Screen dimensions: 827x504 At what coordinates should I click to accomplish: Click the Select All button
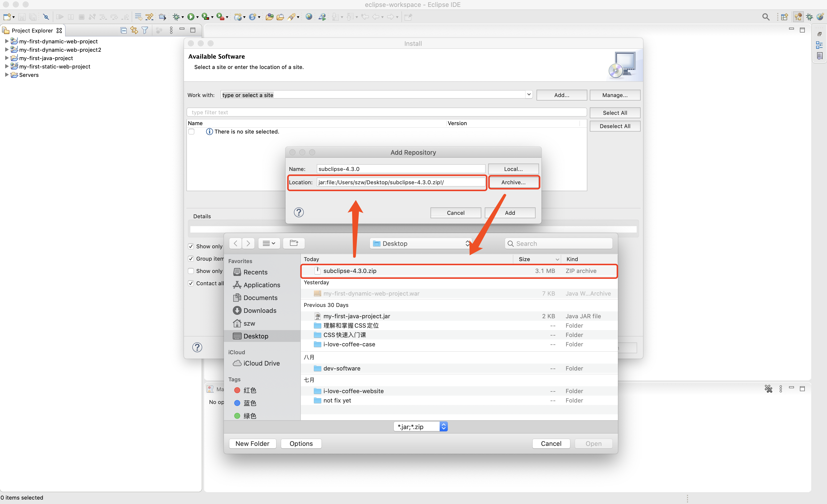615,113
